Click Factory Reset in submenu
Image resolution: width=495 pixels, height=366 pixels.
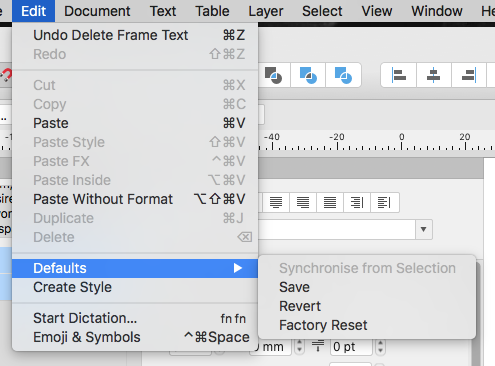(367, 325)
